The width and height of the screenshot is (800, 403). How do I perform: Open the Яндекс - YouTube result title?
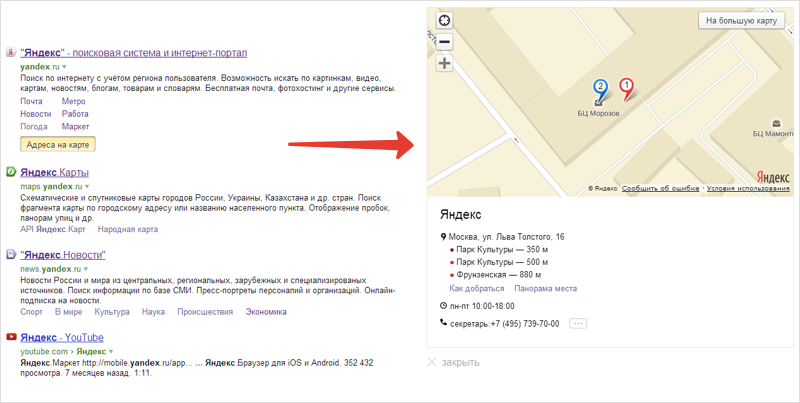click(62, 337)
